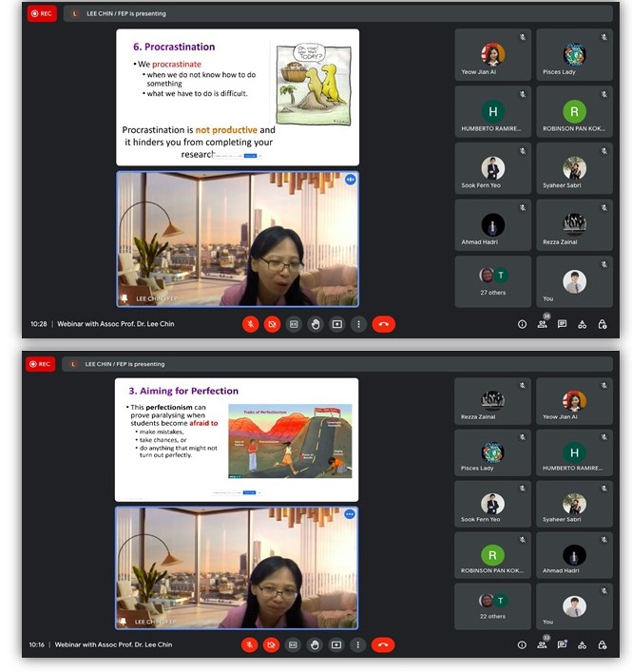Open more options menu in bottom meeting toolbar

click(x=358, y=644)
